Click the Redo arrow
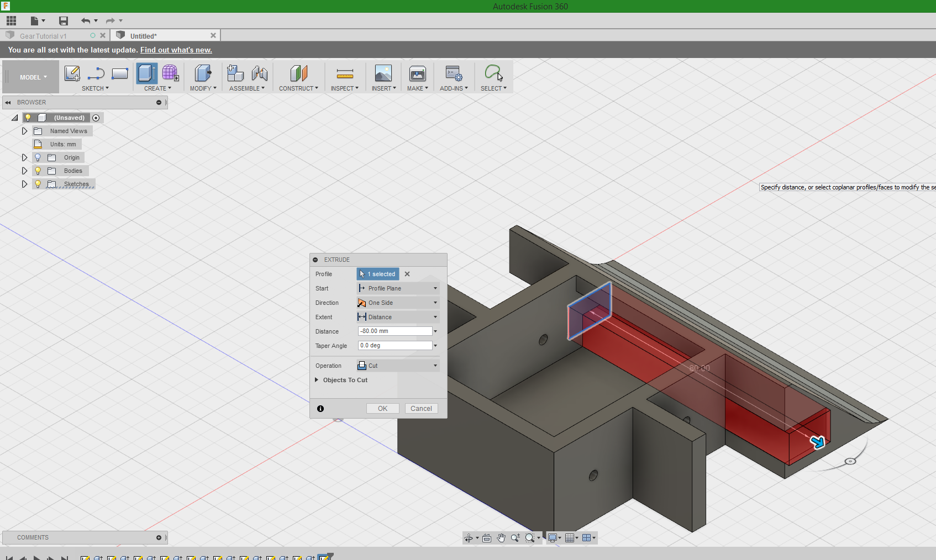936x560 pixels. pyautogui.click(x=110, y=21)
